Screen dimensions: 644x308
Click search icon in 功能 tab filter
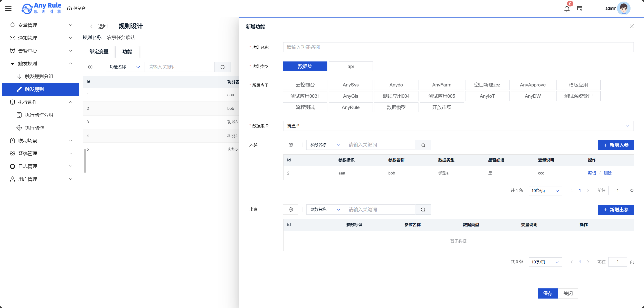pyautogui.click(x=223, y=67)
